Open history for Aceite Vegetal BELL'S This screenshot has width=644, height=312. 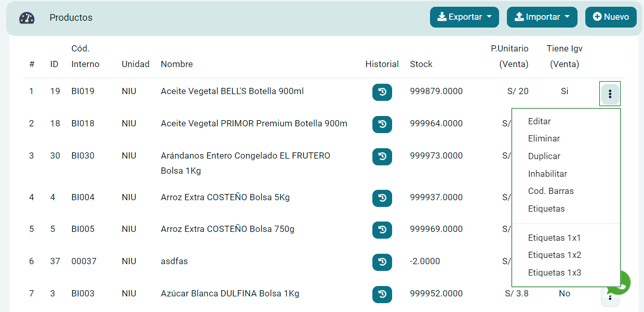[382, 92]
